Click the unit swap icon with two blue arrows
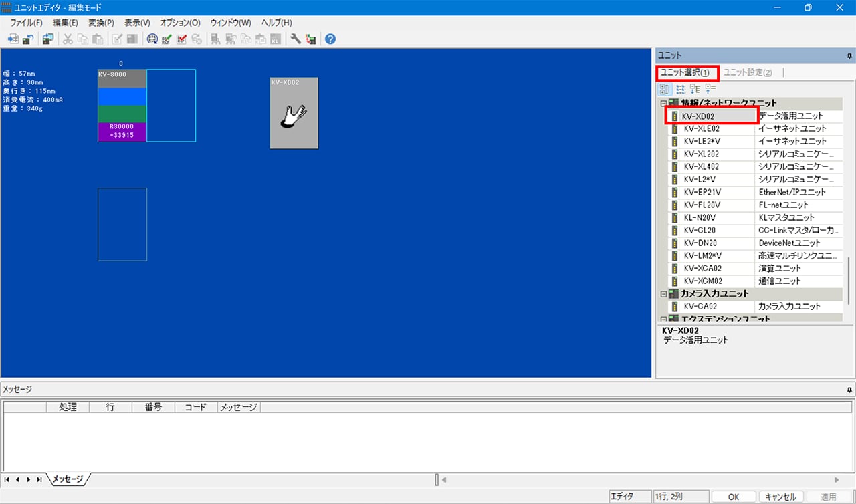 tap(47, 39)
